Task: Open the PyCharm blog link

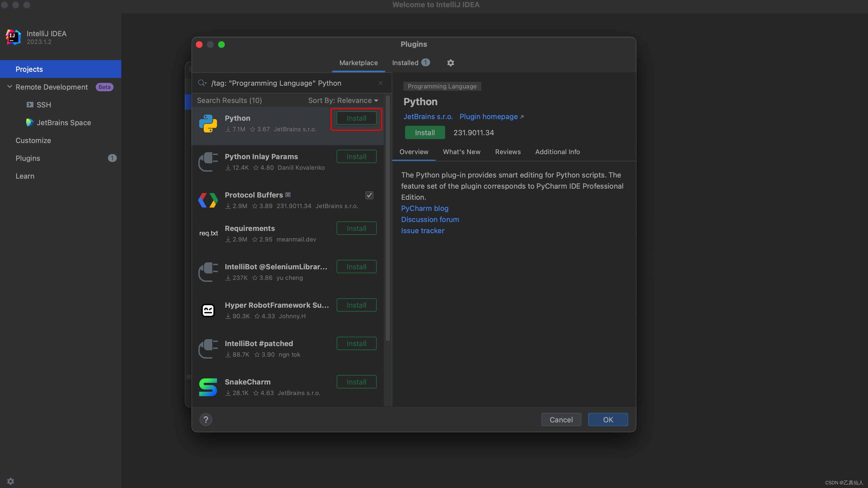Action: click(425, 208)
